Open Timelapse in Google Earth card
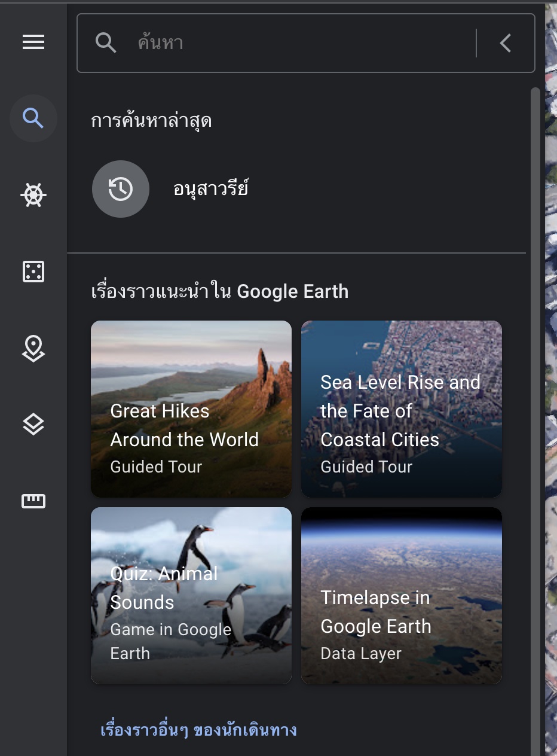This screenshot has width=557, height=756. 402,596
